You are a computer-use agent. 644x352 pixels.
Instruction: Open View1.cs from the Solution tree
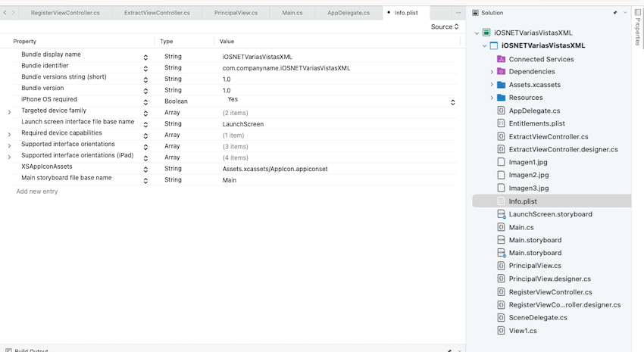click(x=523, y=331)
